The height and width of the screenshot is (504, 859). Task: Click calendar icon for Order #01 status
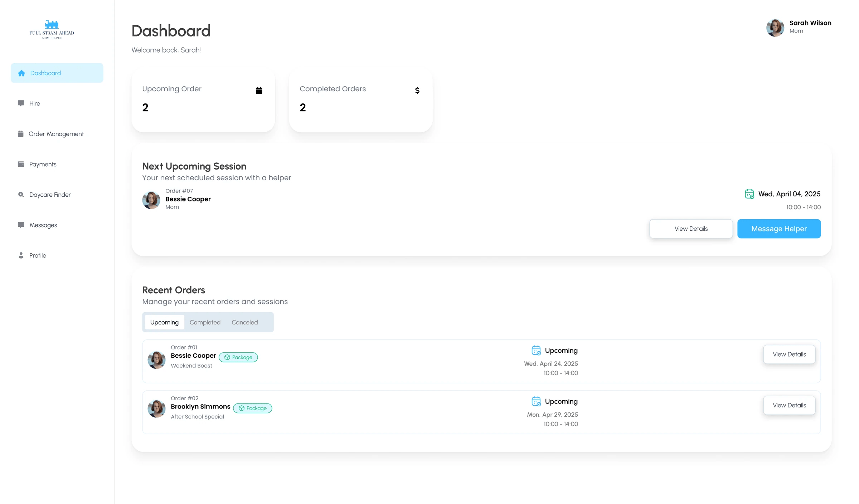(x=536, y=350)
